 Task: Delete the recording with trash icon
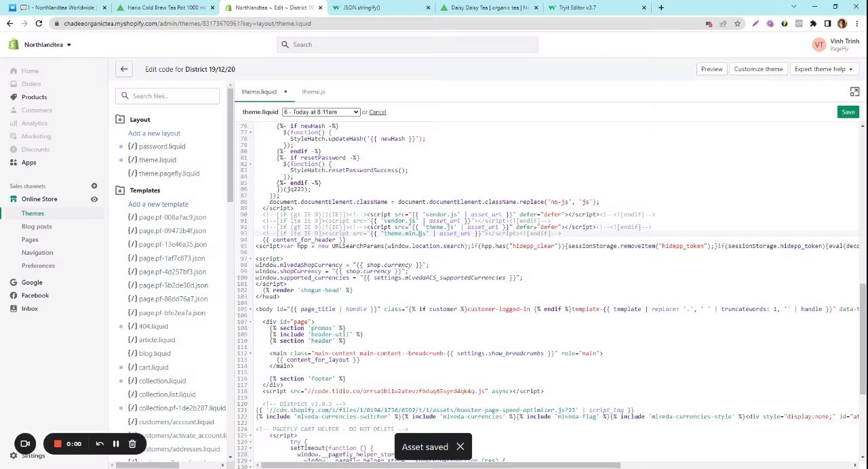tap(132, 444)
